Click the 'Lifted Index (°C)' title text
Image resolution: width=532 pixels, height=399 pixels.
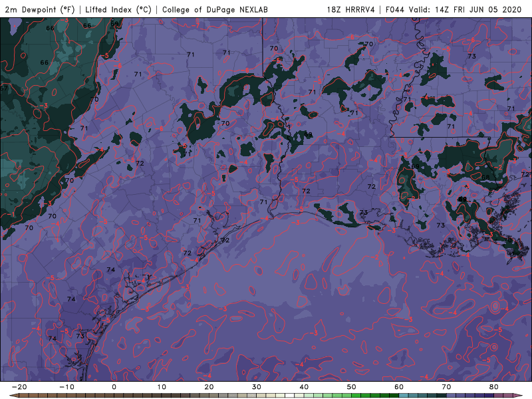(118, 9)
